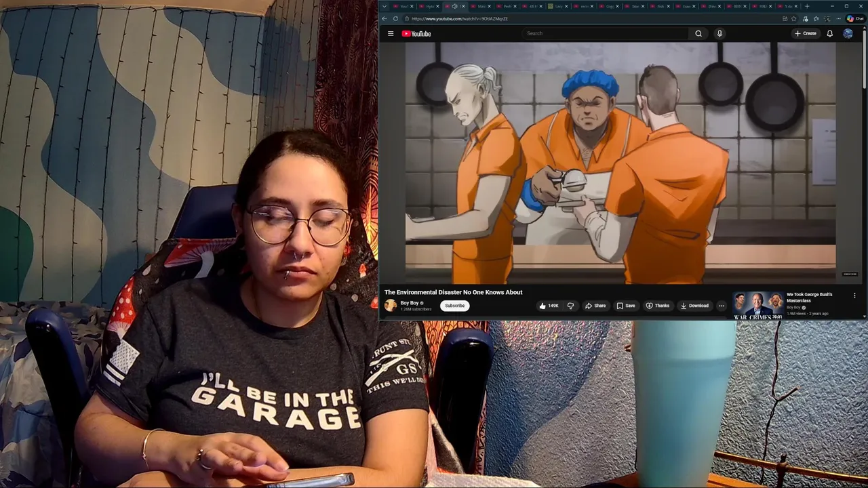Dislike the video with thumbs down
The width and height of the screenshot is (868, 488).
tap(570, 306)
